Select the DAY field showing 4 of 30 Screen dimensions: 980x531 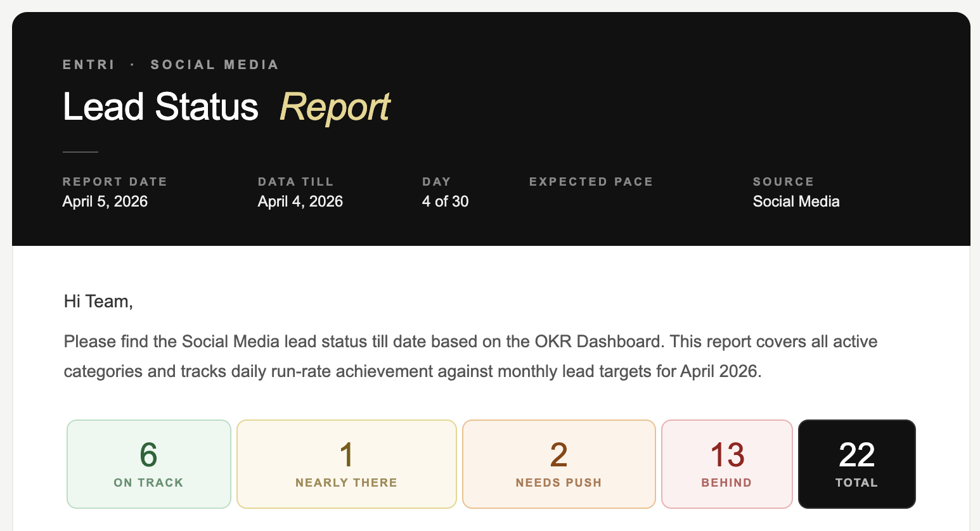tap(445, 202)
